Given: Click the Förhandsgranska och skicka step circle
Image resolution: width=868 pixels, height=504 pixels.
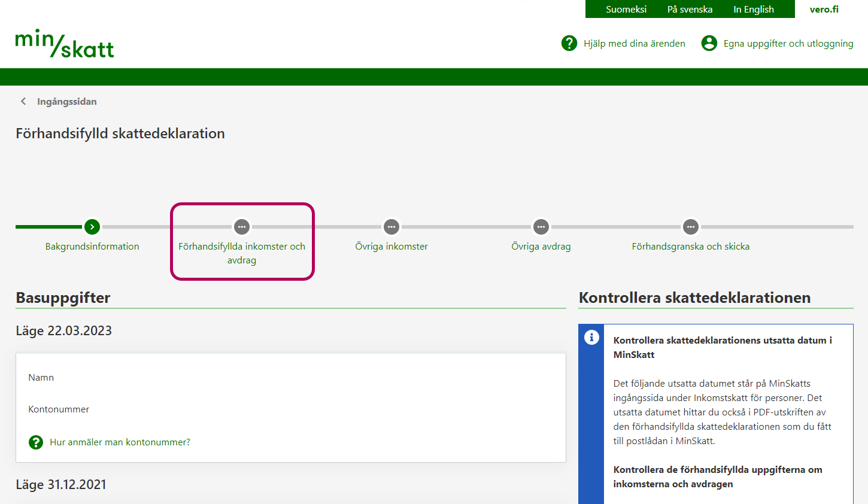Looking at the screenshot, I should [x=691, y=227].
